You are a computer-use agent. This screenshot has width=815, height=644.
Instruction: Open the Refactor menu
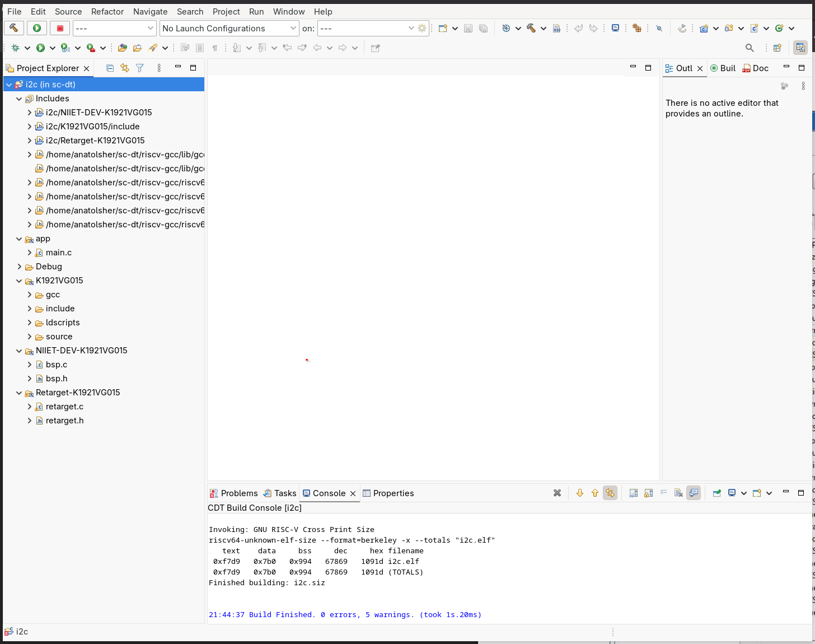pos(107,11)
